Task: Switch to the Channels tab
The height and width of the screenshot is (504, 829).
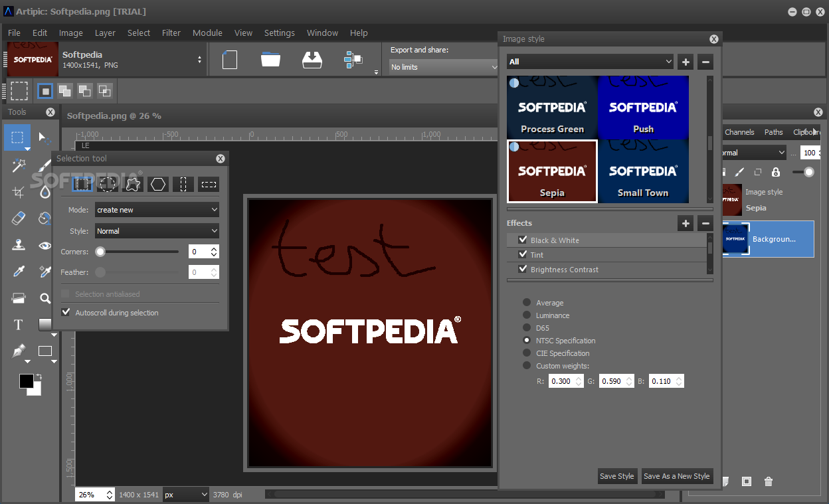Action: [739, 132]
